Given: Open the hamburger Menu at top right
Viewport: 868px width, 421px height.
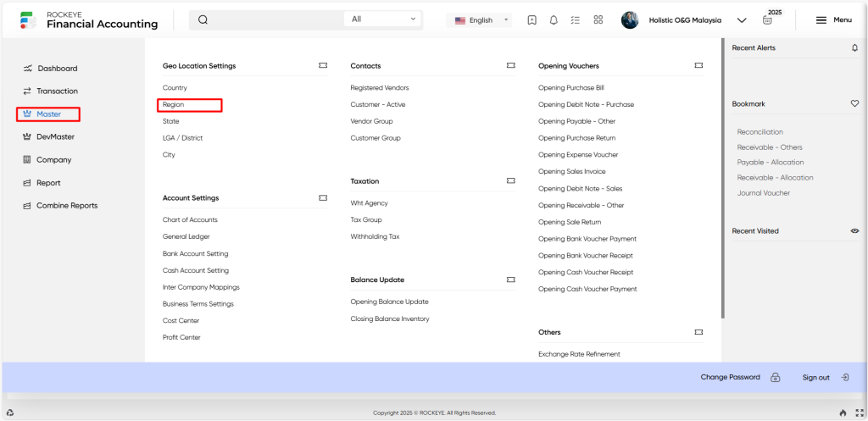Looking at the screenshot, I should [x=834, y=20].
